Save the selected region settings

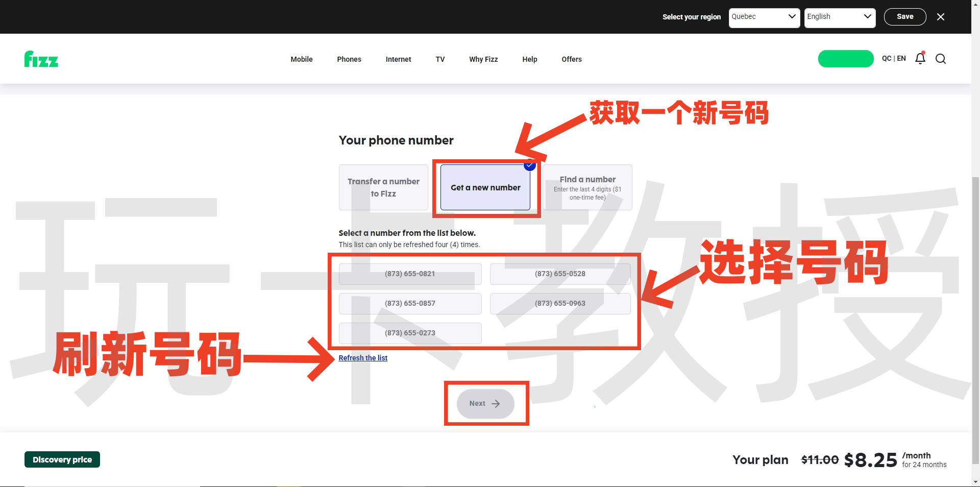pyautogui.click(x=905, y=16)
